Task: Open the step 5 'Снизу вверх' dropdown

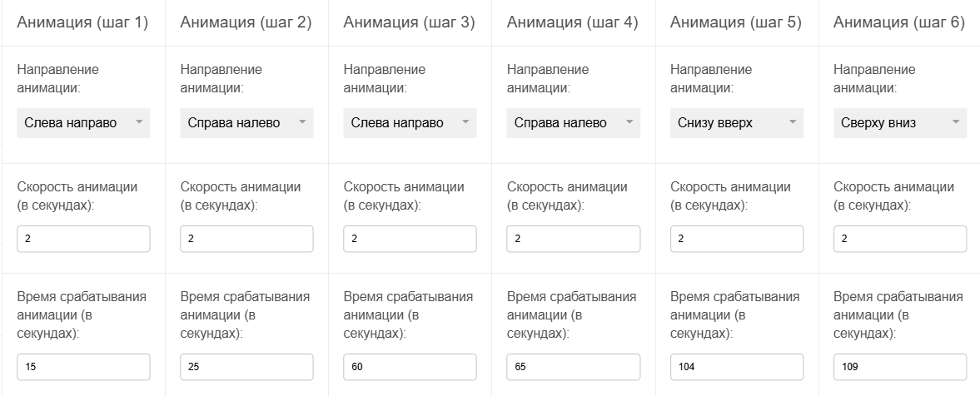Action: pyautogui.click(x=736, y=123)
